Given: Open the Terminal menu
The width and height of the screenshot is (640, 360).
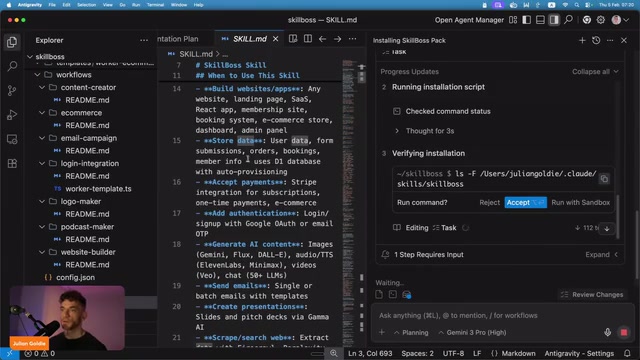Looking at the screenshot, I should [155, 5].
